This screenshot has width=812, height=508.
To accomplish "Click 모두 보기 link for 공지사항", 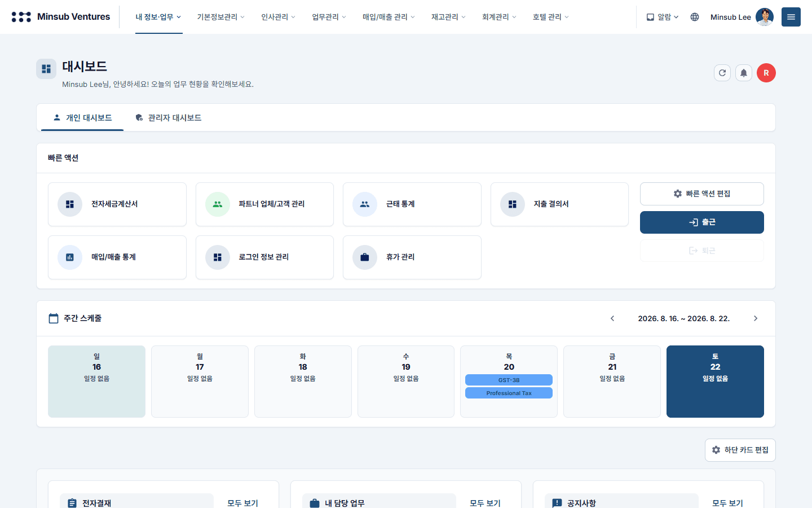I will (x=728, y=503).
